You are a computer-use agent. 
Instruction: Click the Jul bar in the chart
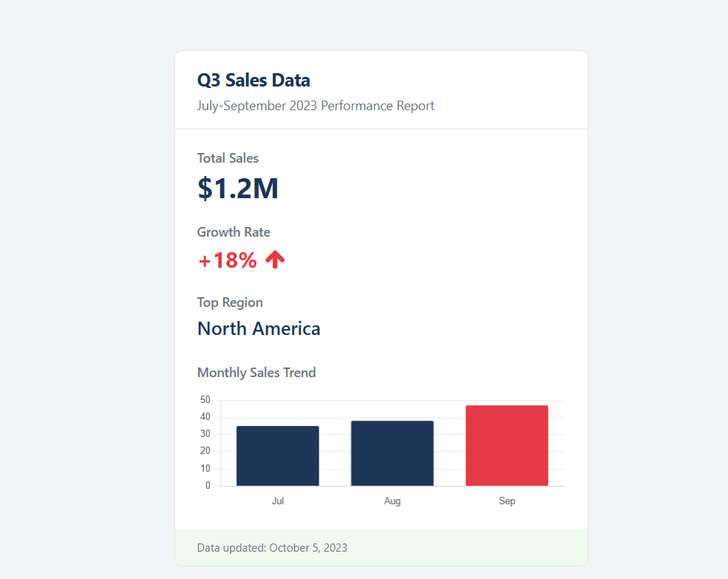click(278, 456)
